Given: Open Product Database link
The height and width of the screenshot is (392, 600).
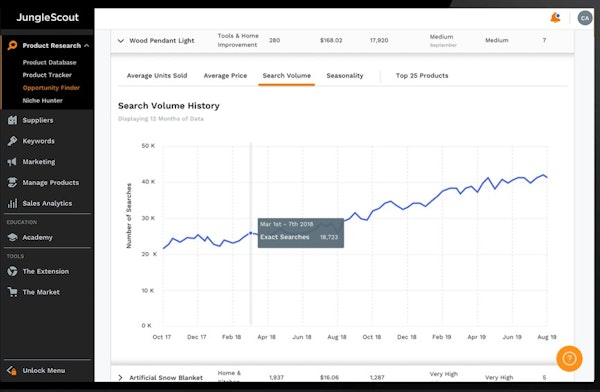Looking at the screenshot, I should (x=49, y=62).
